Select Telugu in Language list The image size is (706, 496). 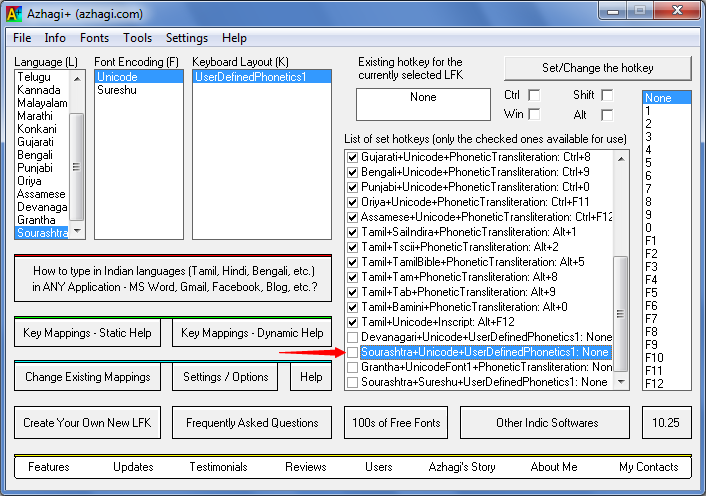point(42,77)
